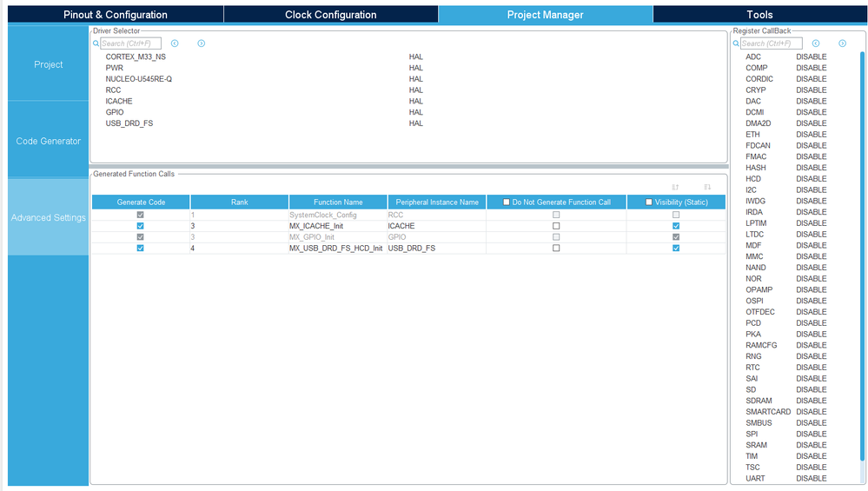Switch to Code Generator side section
This screenshot has height=491, width=868.
(x=48, y=141)
